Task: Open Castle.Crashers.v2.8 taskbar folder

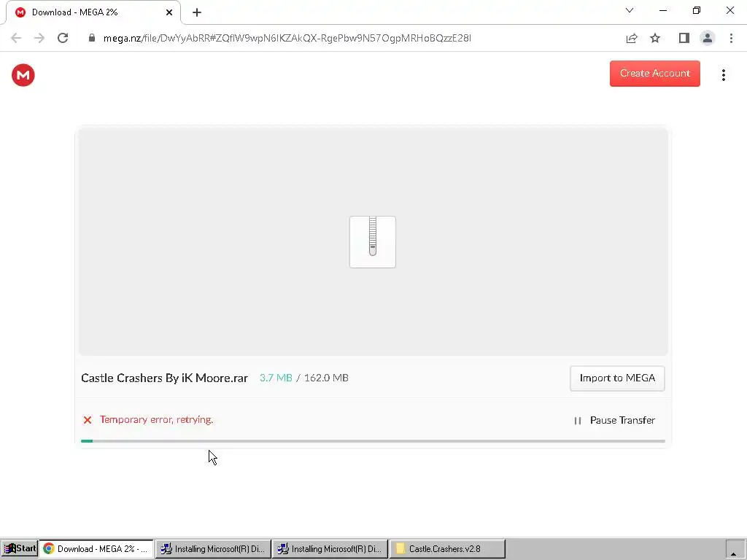Action: click(x=447, y=548)
